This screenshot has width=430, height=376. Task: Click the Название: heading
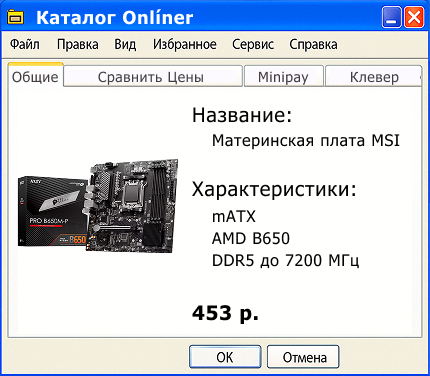[x=242, y=114]
